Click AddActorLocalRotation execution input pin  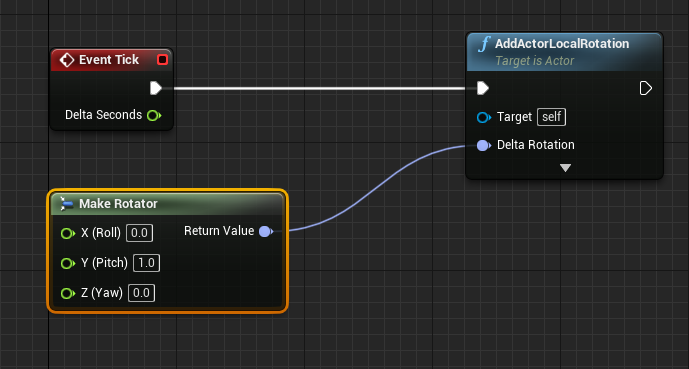click(x=483, y=88)
